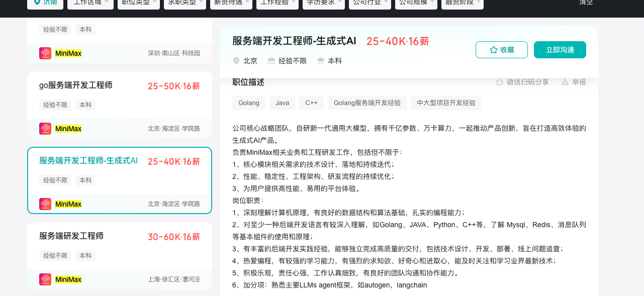
Task: Click the warning triangle report icon
Action: point(565,82)
